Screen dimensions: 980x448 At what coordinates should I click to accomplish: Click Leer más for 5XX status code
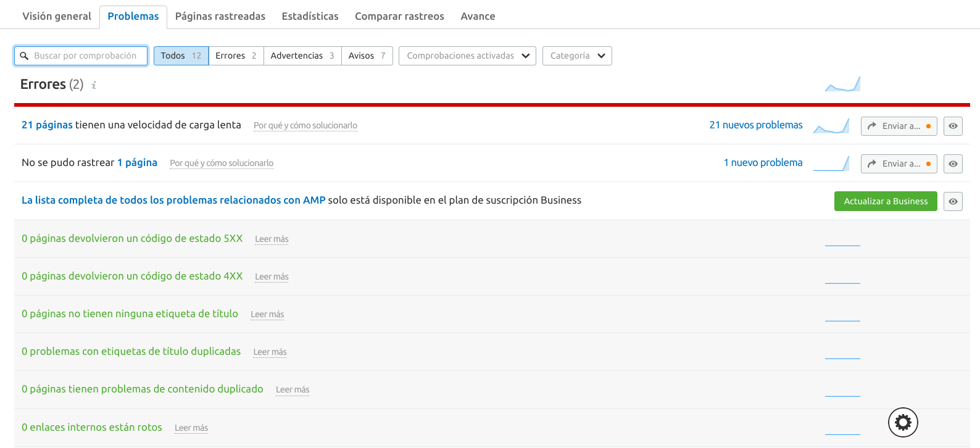click(x=272, y=239)
